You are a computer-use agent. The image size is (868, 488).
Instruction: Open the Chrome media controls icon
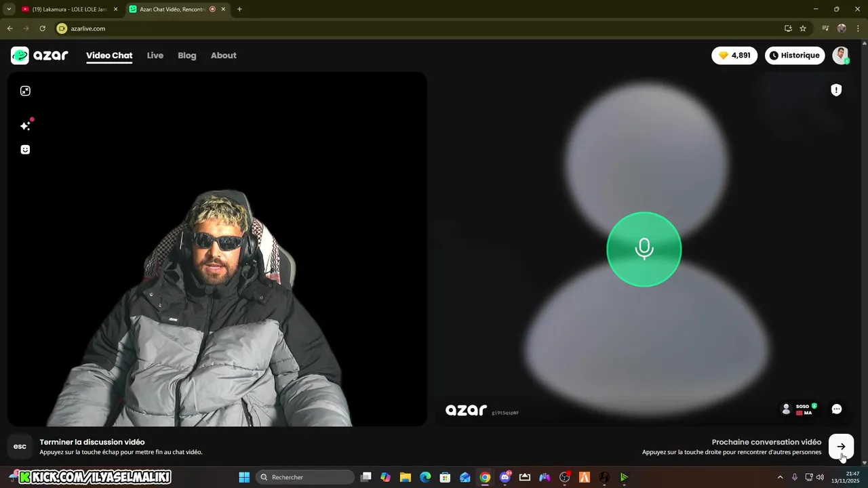pos(825,28)
